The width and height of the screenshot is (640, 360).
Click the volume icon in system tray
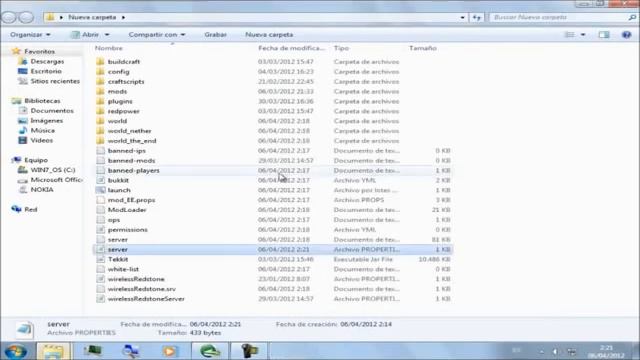click(555, 351)
